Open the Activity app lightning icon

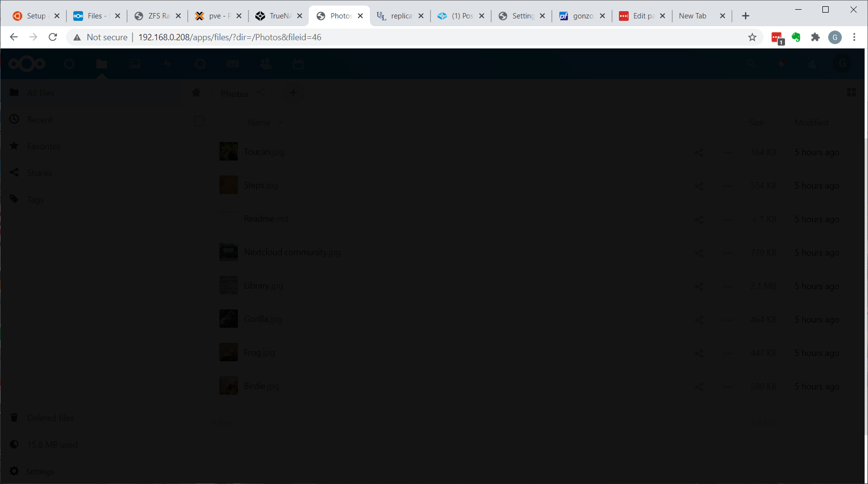pos(167,64)
